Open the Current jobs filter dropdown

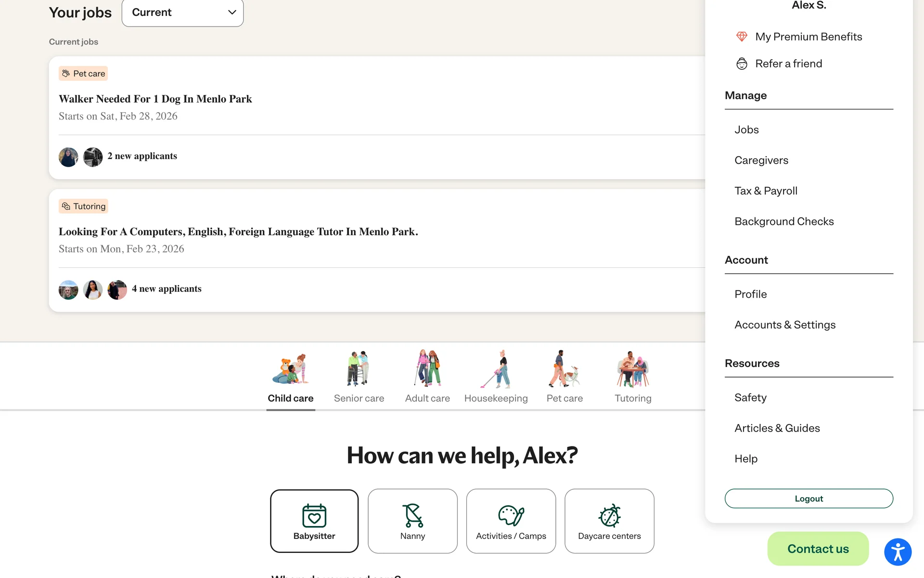(x=183, y=13)
